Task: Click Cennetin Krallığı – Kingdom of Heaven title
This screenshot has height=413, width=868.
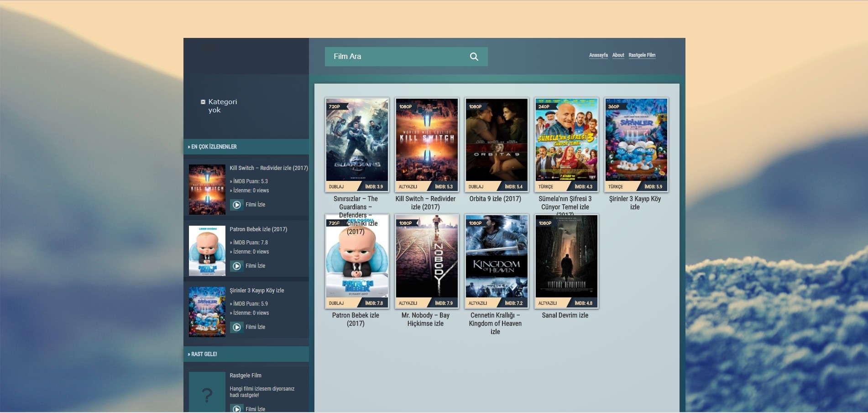Action: click(495, 323)
